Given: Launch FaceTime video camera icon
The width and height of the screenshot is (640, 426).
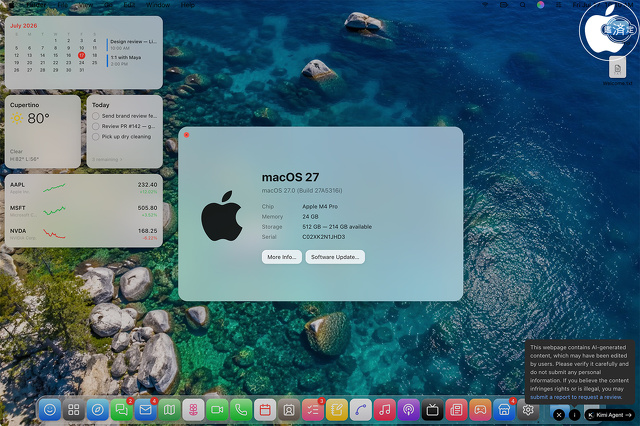Looking at the screenshot, I should [x=217, y=409].
